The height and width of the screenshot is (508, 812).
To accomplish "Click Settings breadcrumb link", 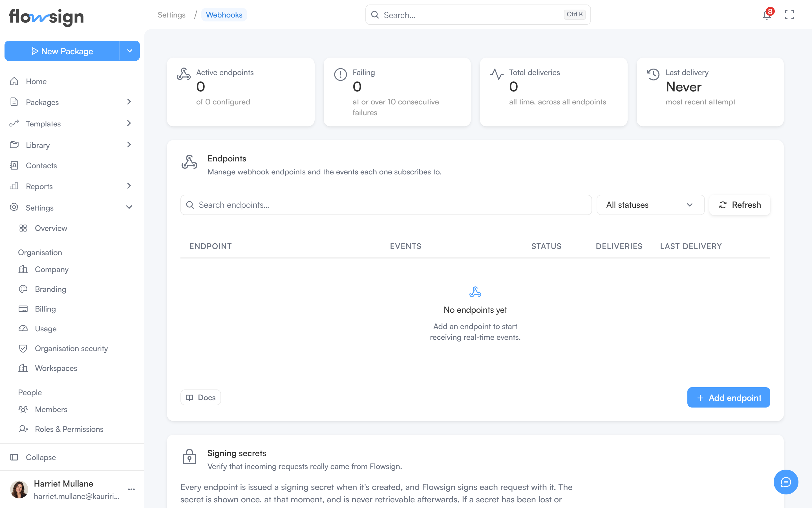I will pos(171,15).
